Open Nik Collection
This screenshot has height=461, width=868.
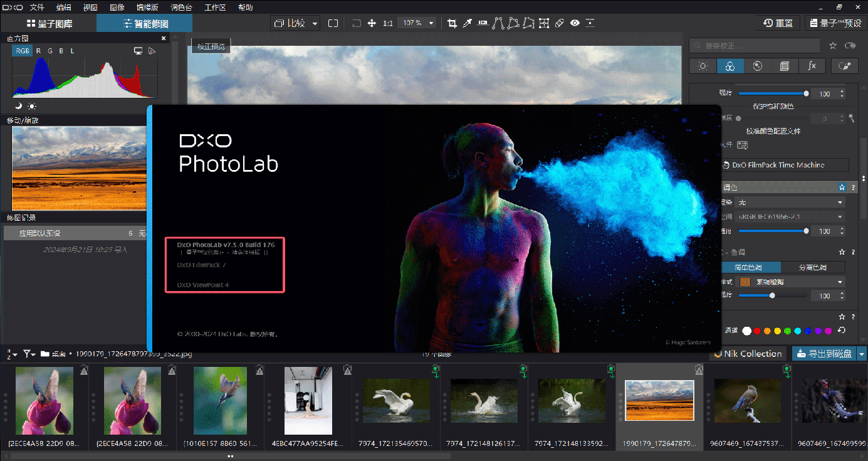pos(748,354)
